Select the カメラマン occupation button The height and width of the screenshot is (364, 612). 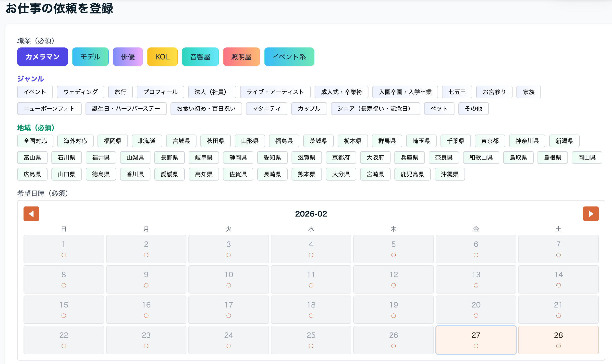[x=42, y=57]
